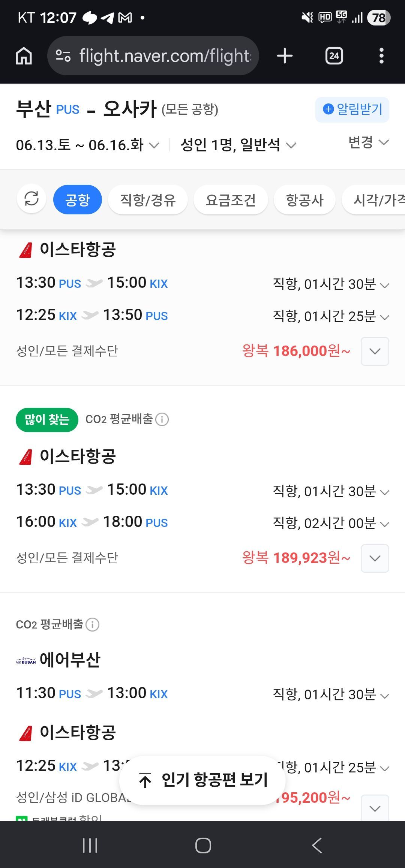Viewport: 405px width, 868px height.
Task: Tap the flight.naver.com address bar
Action: click(153, 56)
